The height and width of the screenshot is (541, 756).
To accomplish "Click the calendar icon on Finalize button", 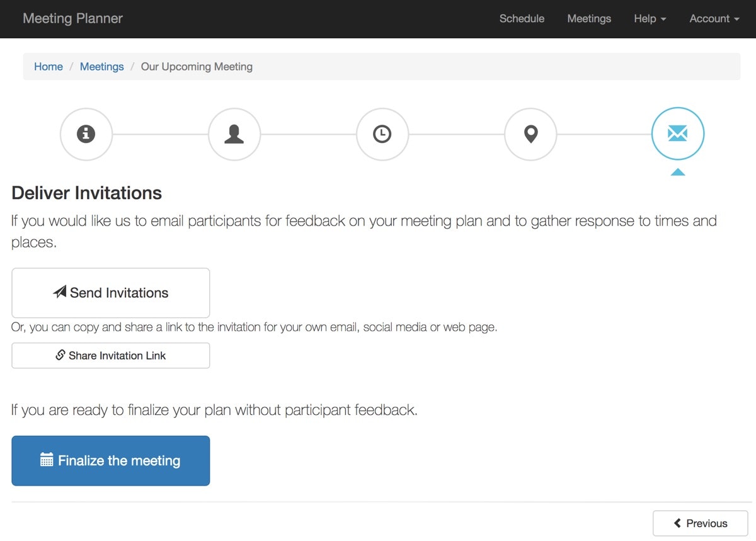I will tap(47, 460).
